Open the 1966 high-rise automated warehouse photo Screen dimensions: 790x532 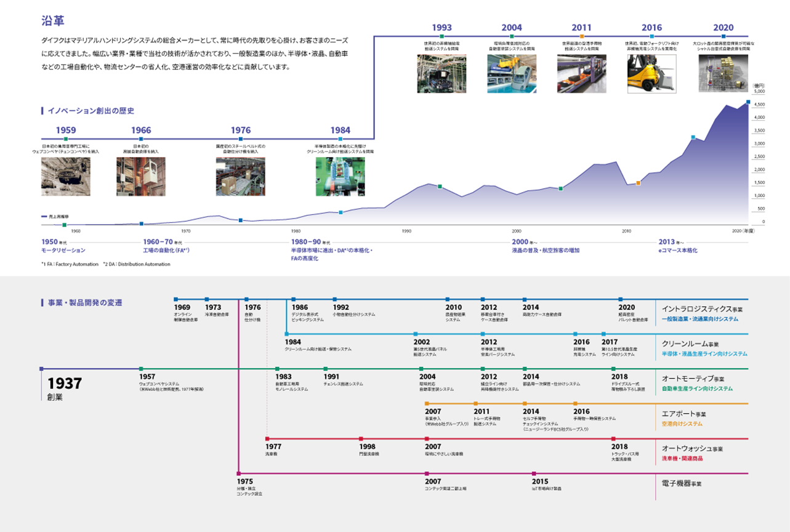(x=140, y=177)
